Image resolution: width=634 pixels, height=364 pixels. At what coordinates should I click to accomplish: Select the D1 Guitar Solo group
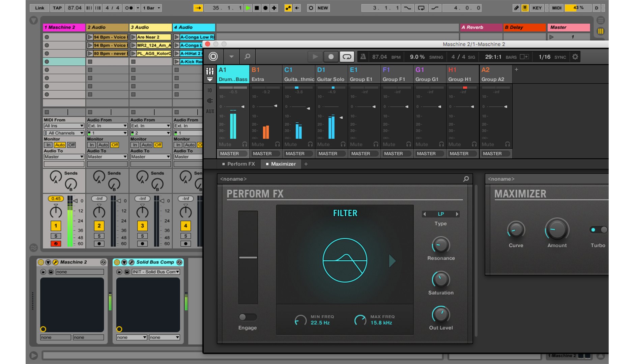[x=330, y=74]
